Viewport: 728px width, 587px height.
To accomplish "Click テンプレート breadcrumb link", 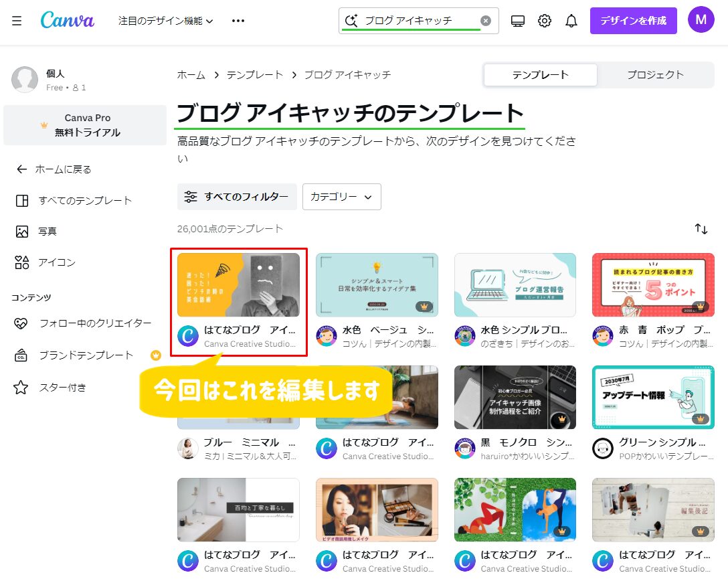I will click(x=255, y=75).
